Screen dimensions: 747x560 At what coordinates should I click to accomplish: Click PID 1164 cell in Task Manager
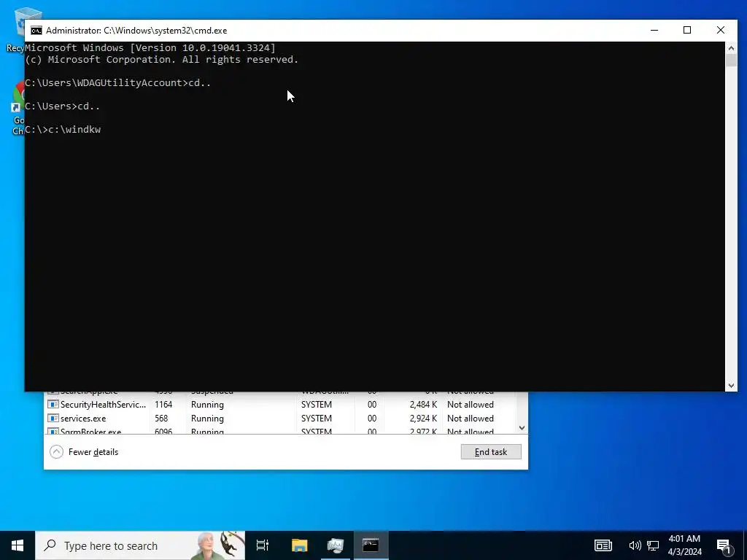coord(163,404)
